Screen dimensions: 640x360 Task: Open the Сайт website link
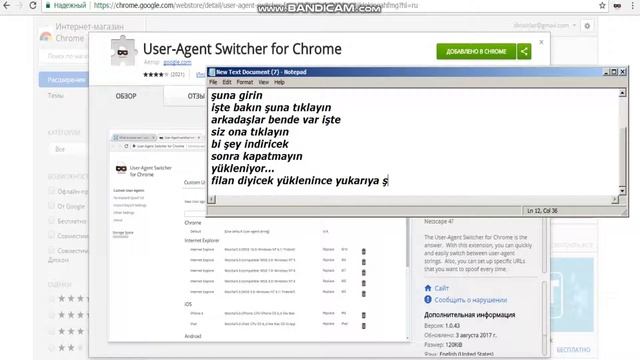coord(441,288)
